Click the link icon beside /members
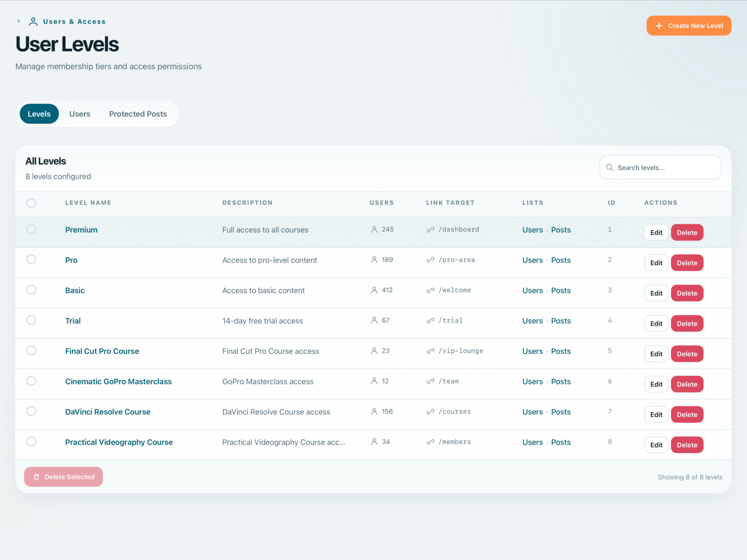The image size is (747, 560). pos(430,442)
